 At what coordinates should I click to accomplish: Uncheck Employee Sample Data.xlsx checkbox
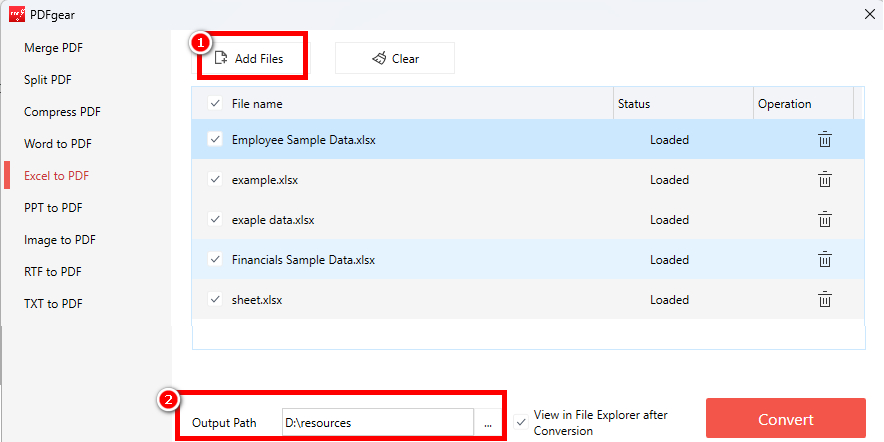coord(215,140)
